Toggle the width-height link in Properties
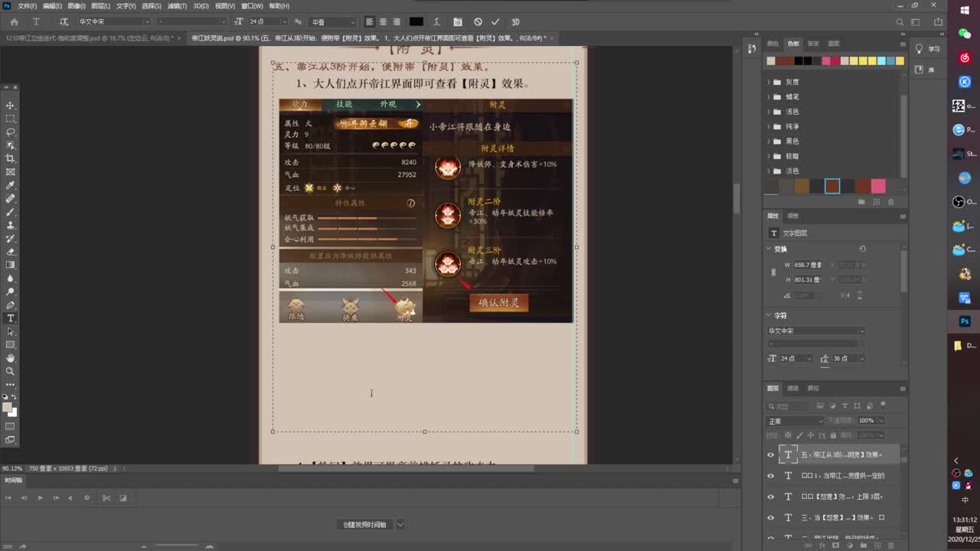 [773, 272]
